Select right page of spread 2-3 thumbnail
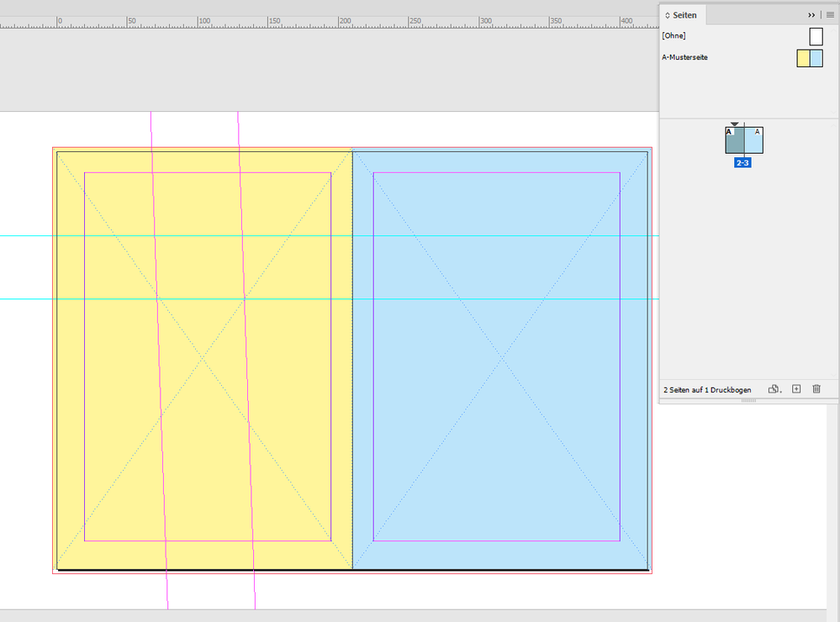 tap(753, 140)
